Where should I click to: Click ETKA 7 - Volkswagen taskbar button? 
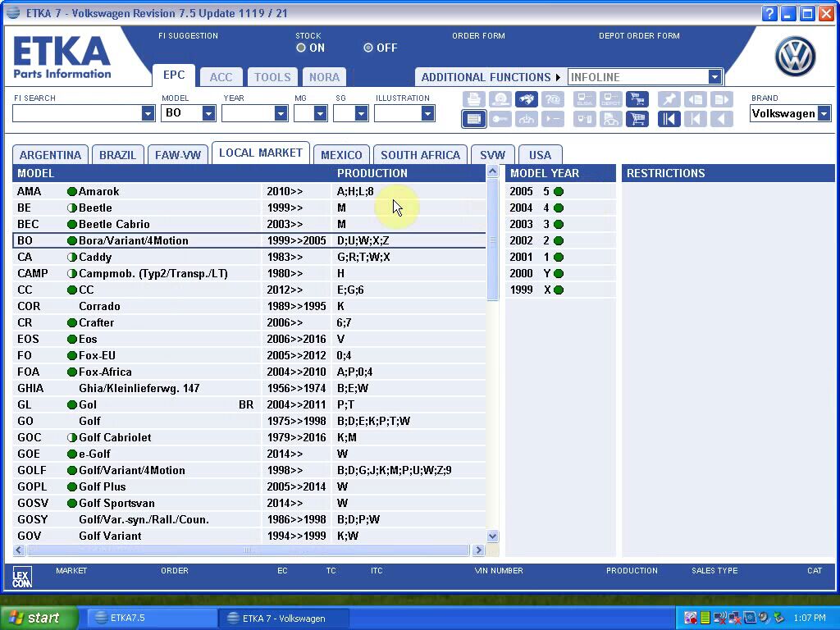tap(284, 619)
